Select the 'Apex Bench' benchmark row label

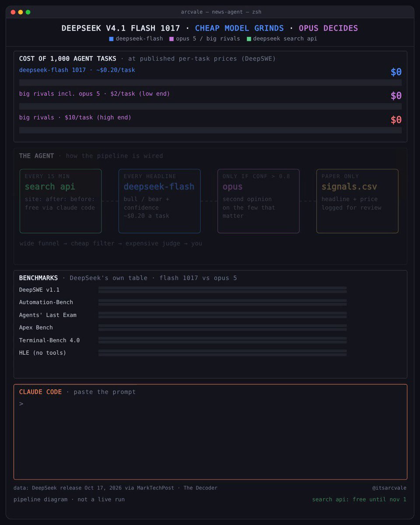36,327
